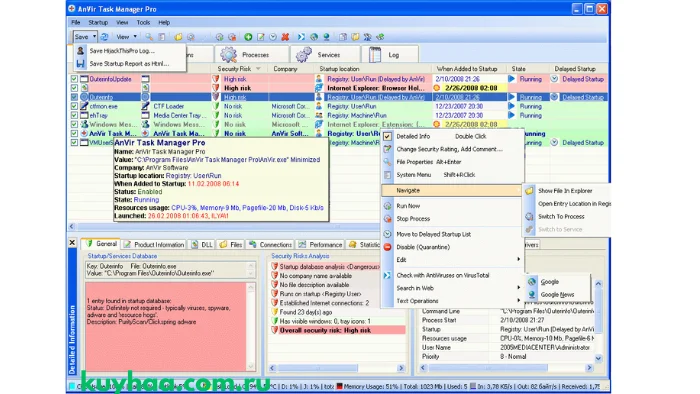The width and height of the screenshot is (700, 394).
Task: Switch to the Connections tab
Action: [x=271, y=245]
